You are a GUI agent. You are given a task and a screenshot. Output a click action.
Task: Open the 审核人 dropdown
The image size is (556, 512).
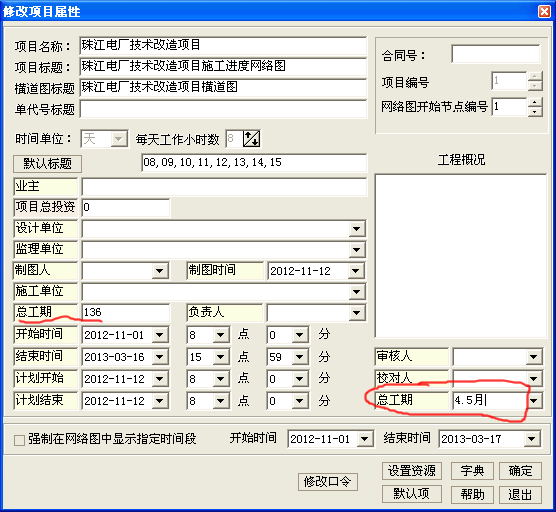click(x=534, y=357)
